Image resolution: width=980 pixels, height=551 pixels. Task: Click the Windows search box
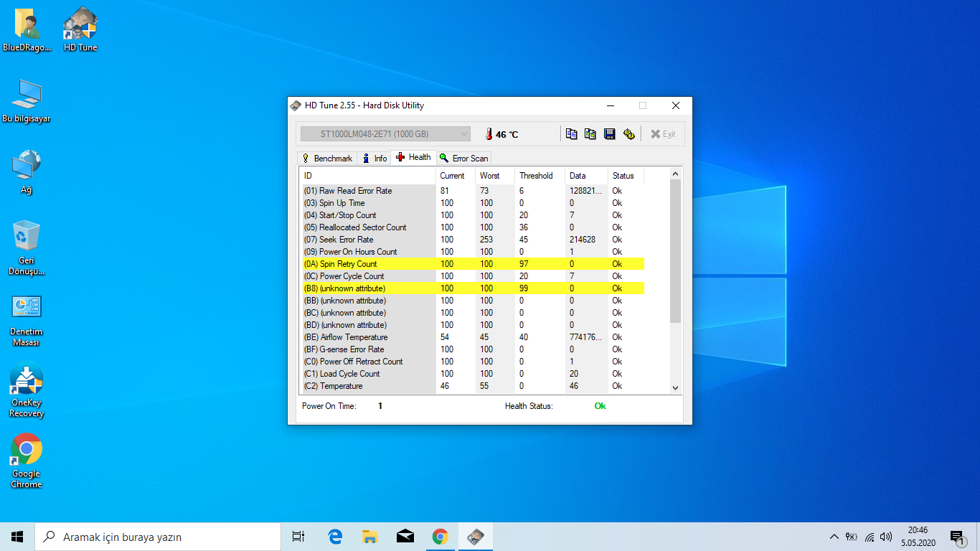pyautogui.click(x=158, y=537)
